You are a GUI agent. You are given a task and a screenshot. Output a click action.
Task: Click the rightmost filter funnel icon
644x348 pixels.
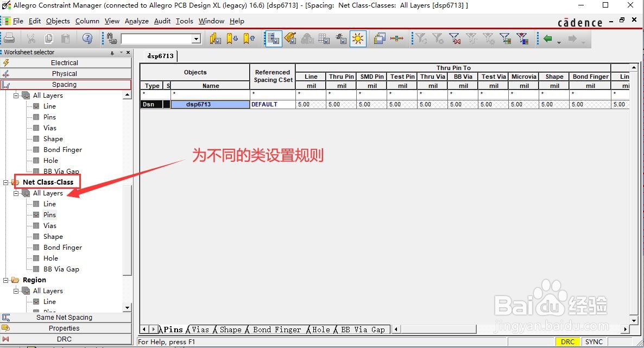522,39
